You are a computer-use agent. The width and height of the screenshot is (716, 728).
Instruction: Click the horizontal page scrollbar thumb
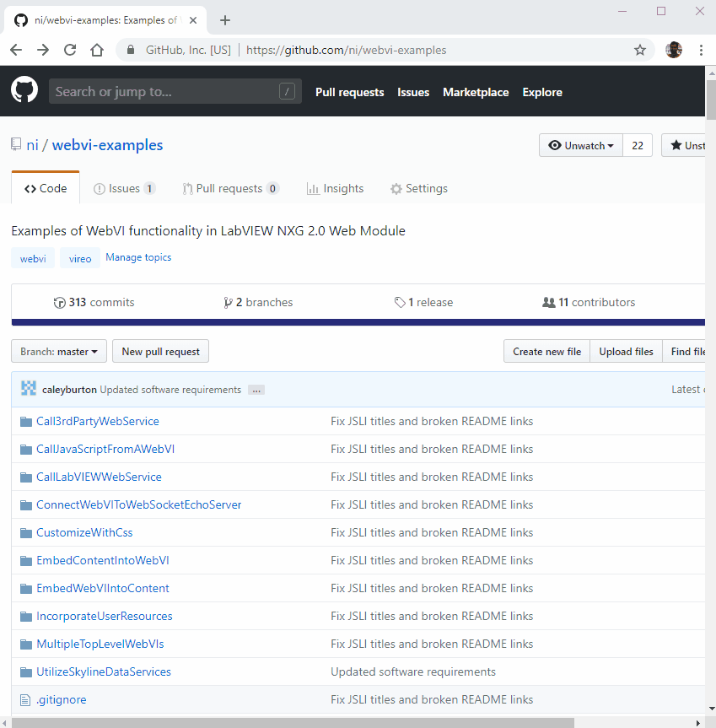pyautogui.click(x=293, y=723)
